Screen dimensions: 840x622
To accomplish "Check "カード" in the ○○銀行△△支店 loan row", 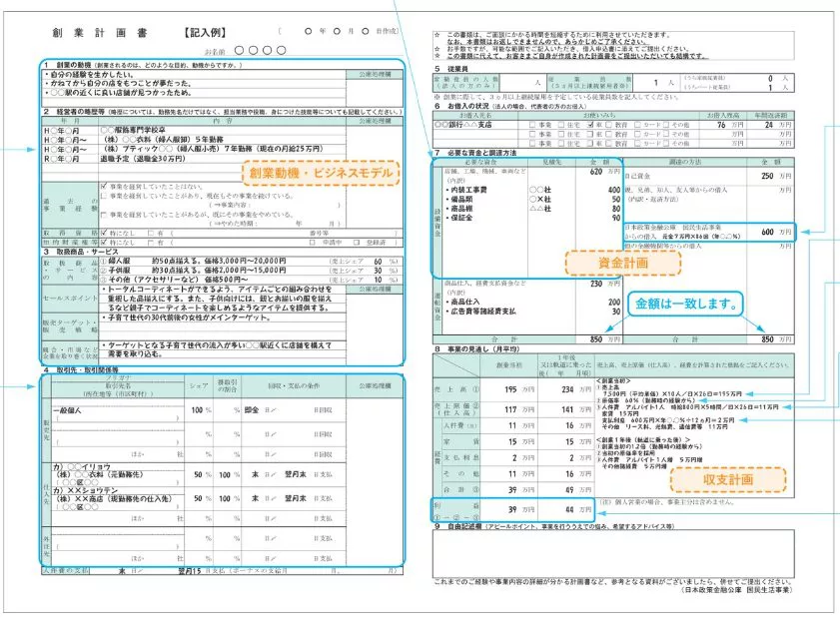I will pyautogui.click(x=637, y=125).
